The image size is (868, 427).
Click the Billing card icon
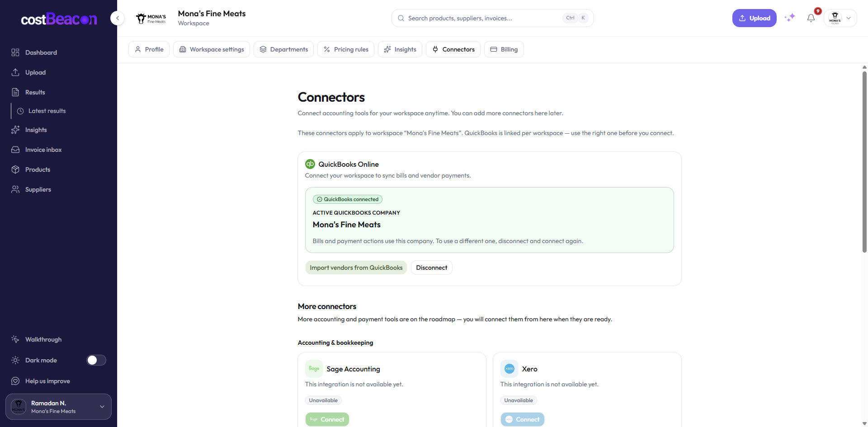point(494,49)
